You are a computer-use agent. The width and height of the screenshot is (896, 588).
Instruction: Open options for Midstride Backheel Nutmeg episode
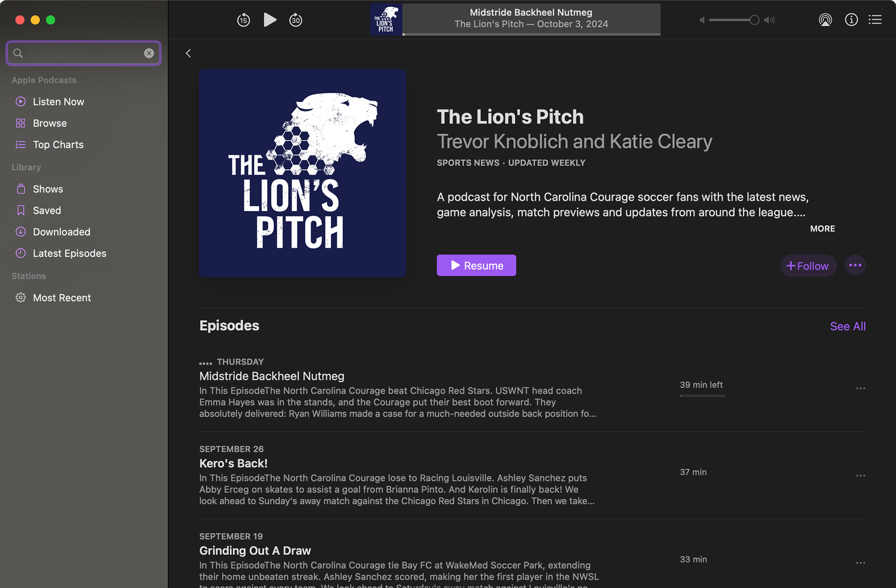pyautogui.click(x=861, y=388)
